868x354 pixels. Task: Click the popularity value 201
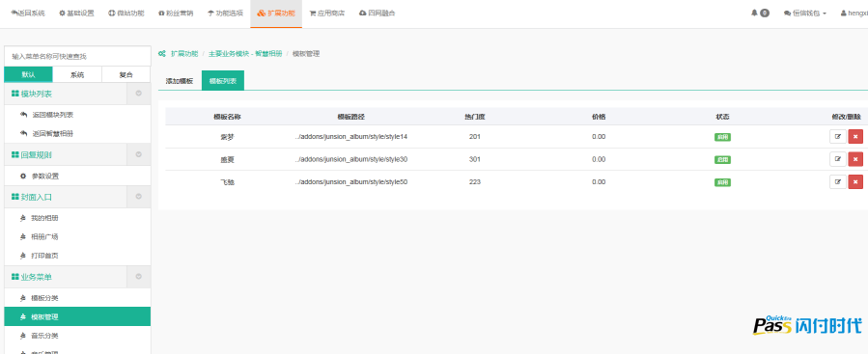[x=475, y=137]
